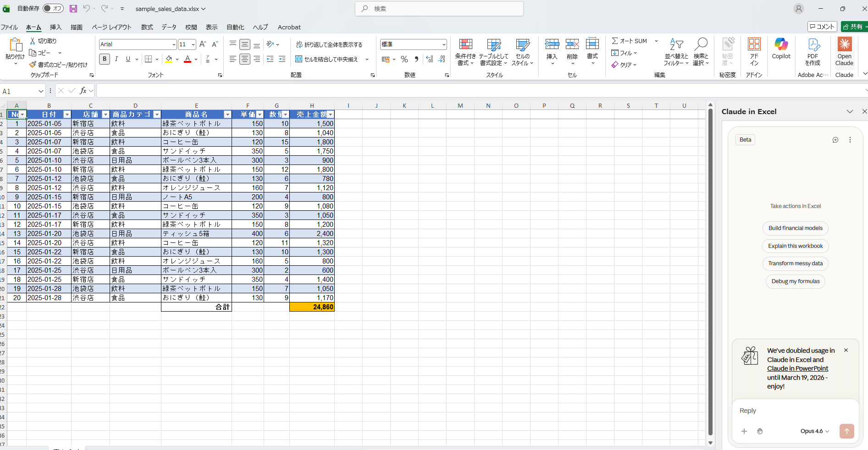Click the save floppy disk icon
Image resolution: width=868 pixels, height=450 pixels.
(x=73, y=9)
